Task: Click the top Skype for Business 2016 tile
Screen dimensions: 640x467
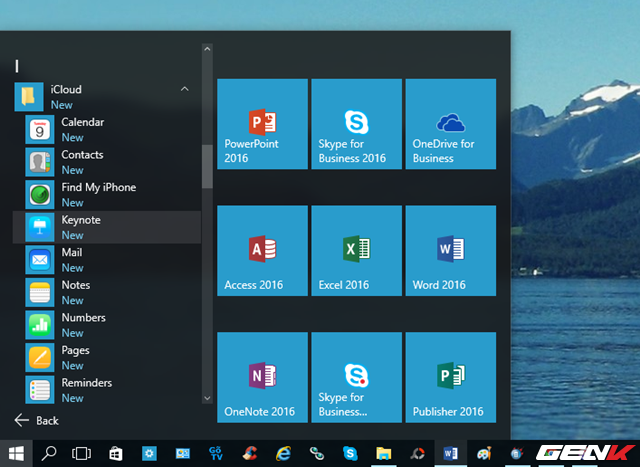Action: pyautogui.click(x=356, y=124)
